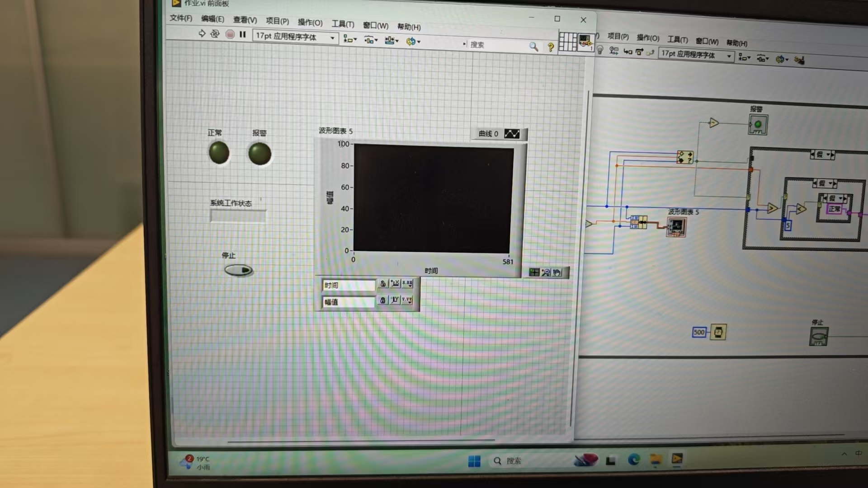Open Resize Objects menu in front panel
This screenshot has width=868, height=488.
pyautogui.click(x=392, y=41)
